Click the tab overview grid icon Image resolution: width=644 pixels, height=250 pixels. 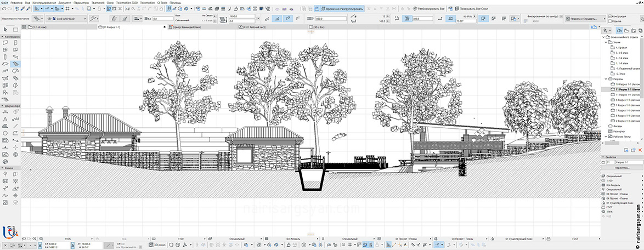coord(24,27)
